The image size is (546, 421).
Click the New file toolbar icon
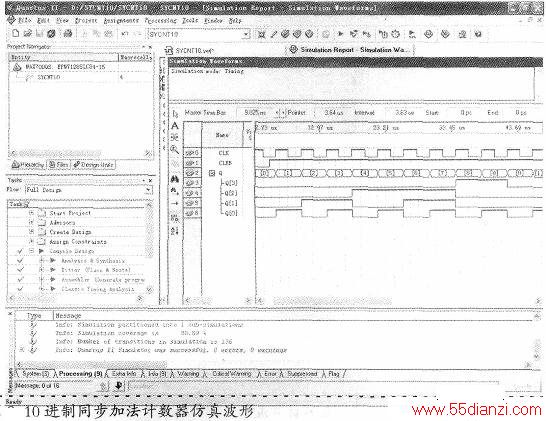point(15,34)
